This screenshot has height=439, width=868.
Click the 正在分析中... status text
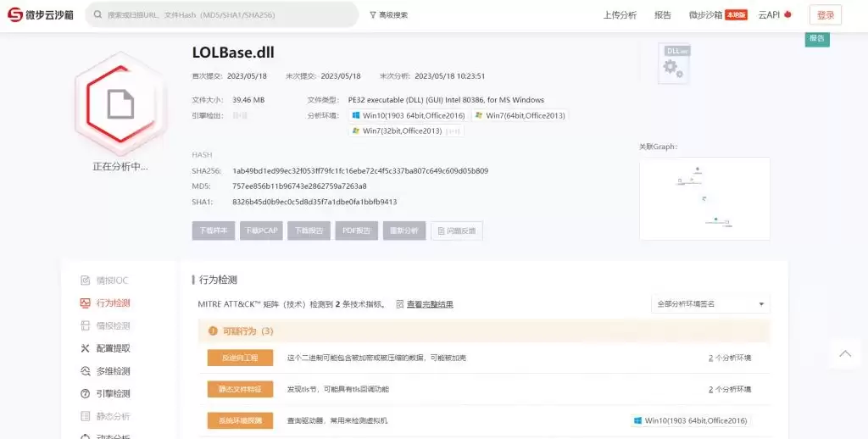(x=120, y=167)
